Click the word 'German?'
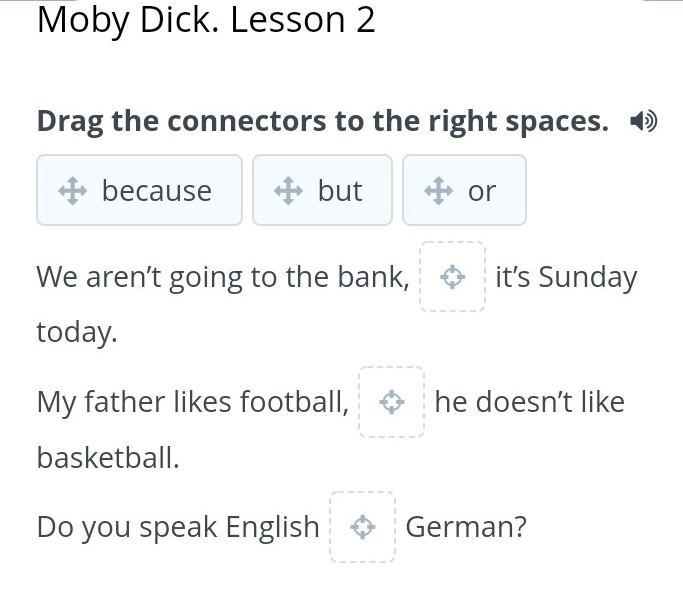Screen dimensions: 683x590 coord(466,527)
